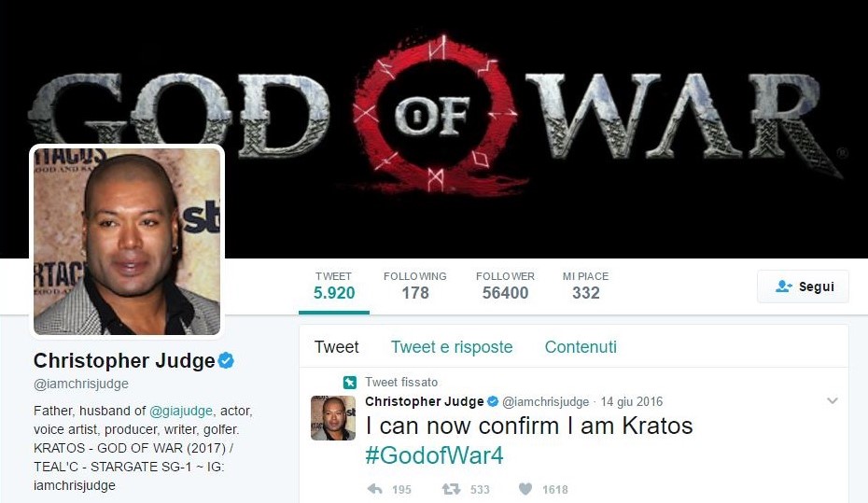The image size is (868, 503).
Task: Switch to the Contenuti tab
Action: (581, 347)
